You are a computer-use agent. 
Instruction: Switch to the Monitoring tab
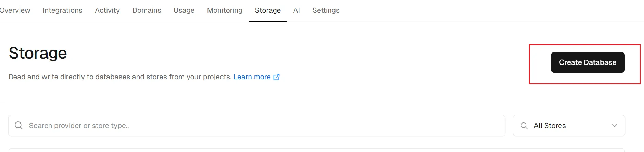(x=225, y=10)
